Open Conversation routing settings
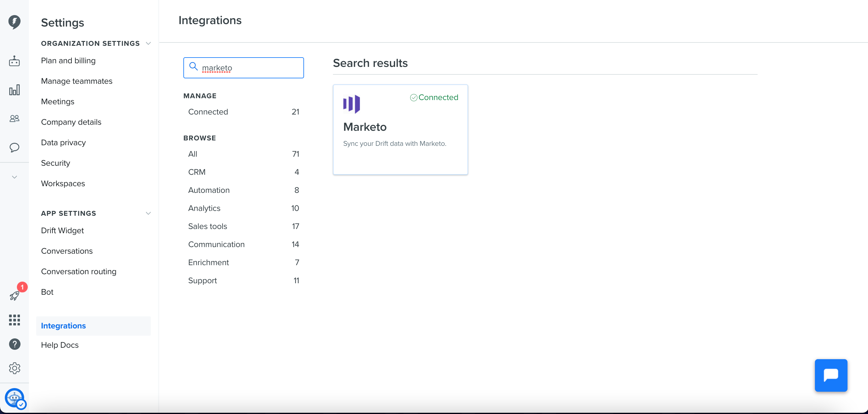The height and width of the screenshot is (414, 868). [78, 271]
